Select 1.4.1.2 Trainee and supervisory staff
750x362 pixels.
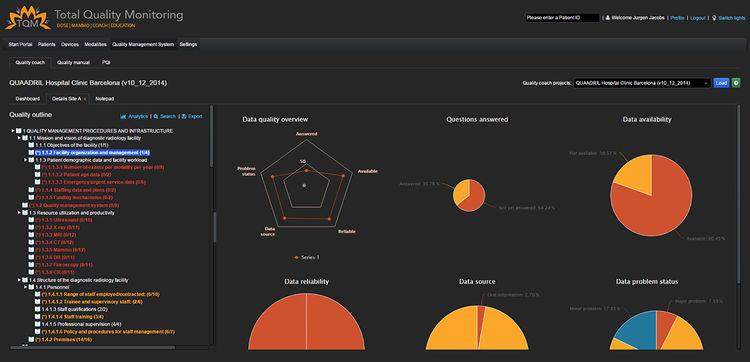click(92, 302)
